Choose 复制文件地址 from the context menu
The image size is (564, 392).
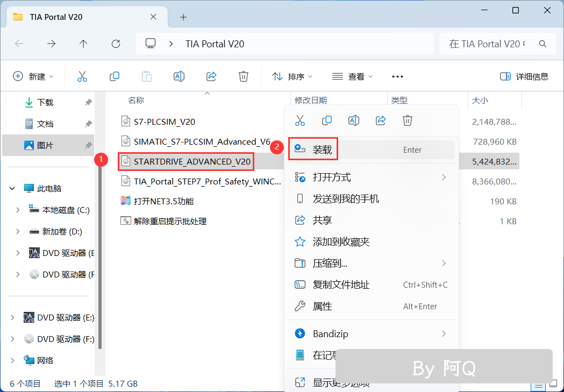coord(371,285)
